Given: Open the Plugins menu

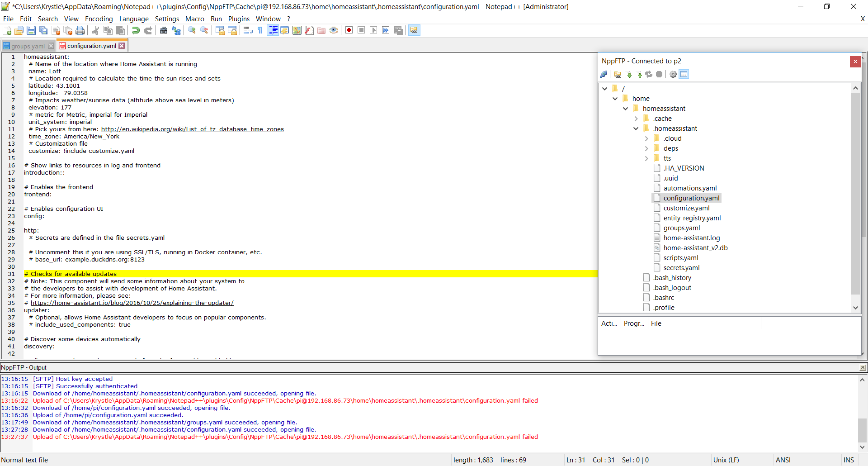Looking at the screenshot, I should point(239,19).
